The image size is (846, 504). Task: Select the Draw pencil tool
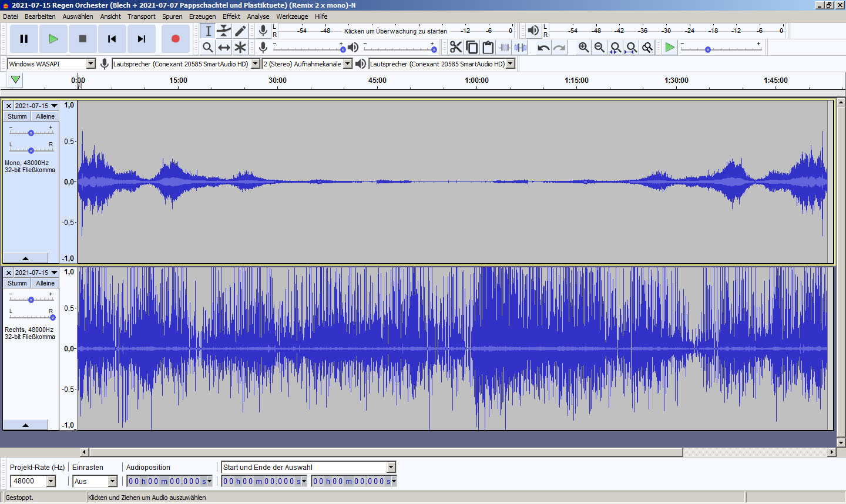click(x=240, y=31)
